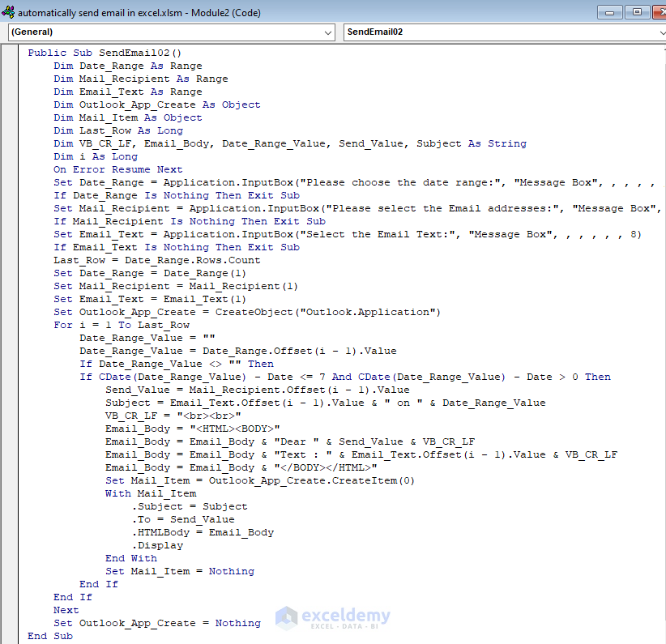This screenshot has width=666, height=644.
Task: Click the 'Next' loop line
Action: pos(66,610)
